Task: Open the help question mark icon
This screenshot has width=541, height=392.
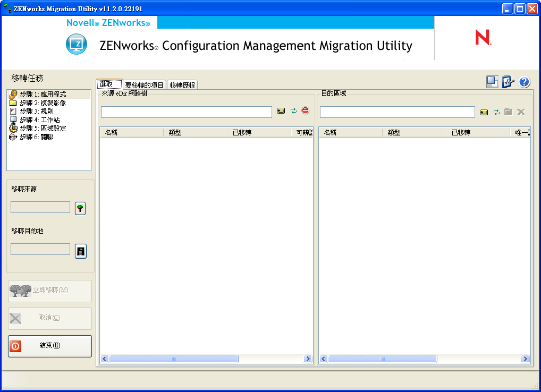Action: pos(524,82)
